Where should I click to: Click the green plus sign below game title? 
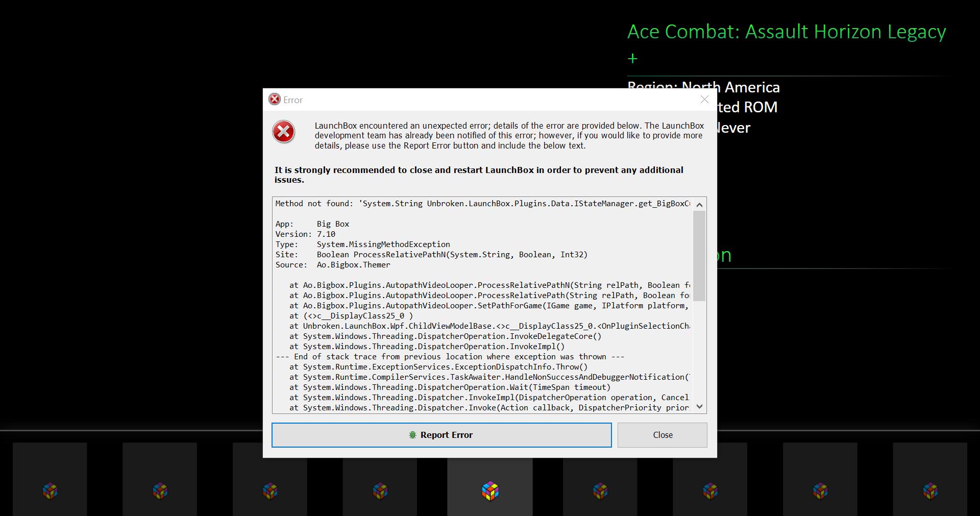point(632,59)
